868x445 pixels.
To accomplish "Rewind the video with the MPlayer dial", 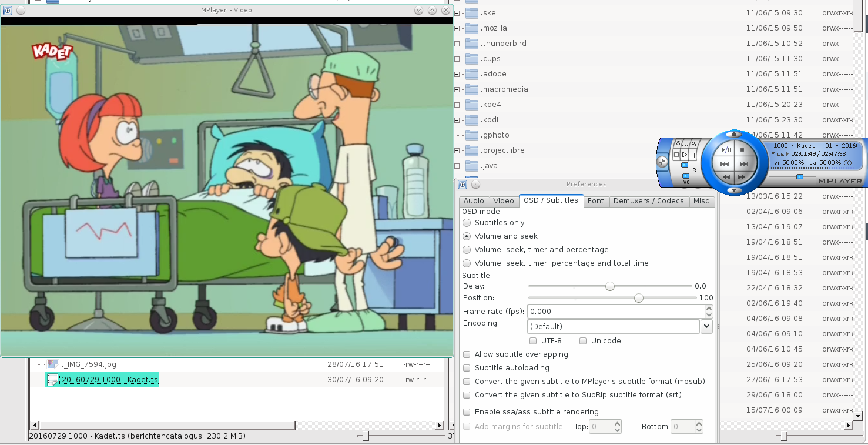I will pyautogui.click(x=726, y=177).
